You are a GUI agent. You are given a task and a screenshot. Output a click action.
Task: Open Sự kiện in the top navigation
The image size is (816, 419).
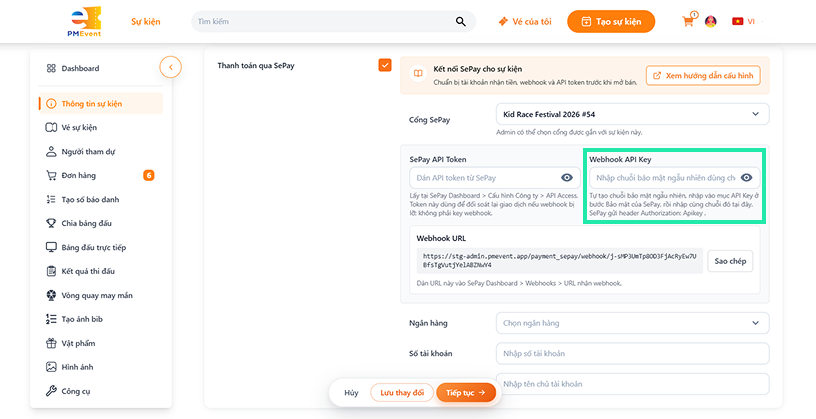(146, 21)
